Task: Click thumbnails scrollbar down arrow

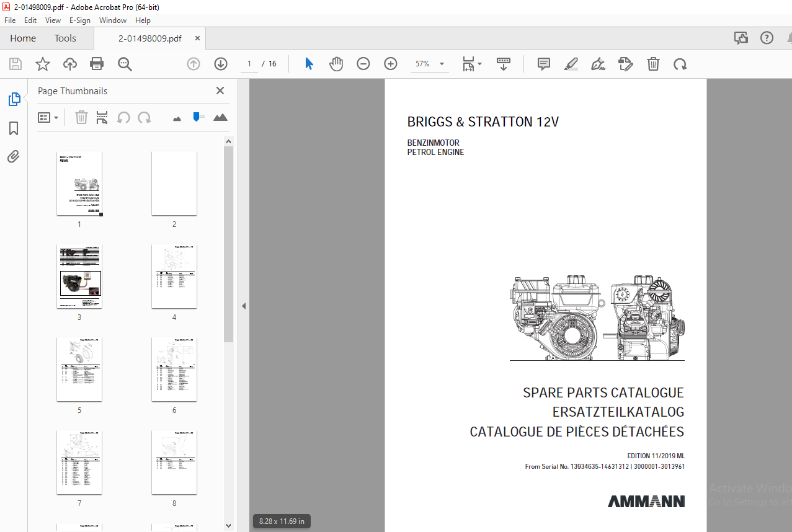Action: (228, 526)
